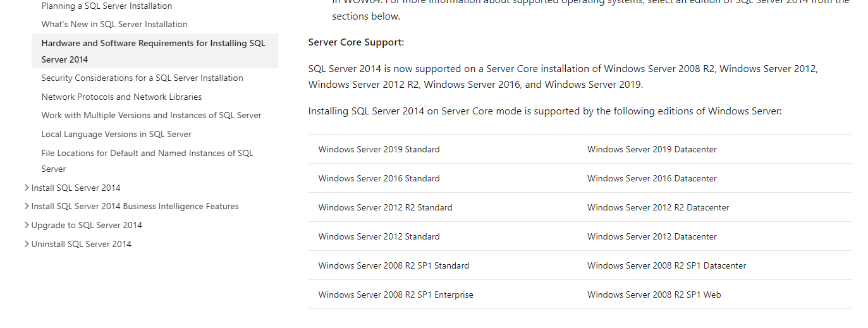Click the Server Core Support heading
The width and height of the screenshot is (868, 328).
coord(356,42)
